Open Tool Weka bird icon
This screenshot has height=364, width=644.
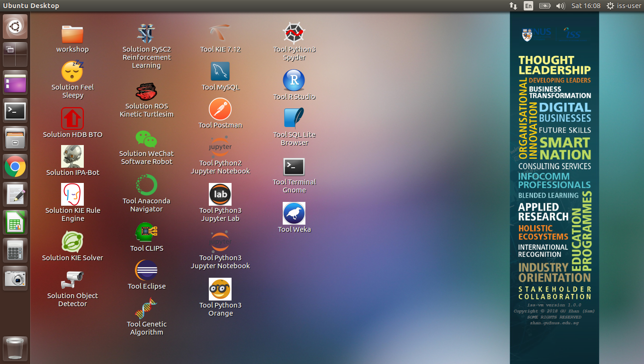click(x=294, y=213)
